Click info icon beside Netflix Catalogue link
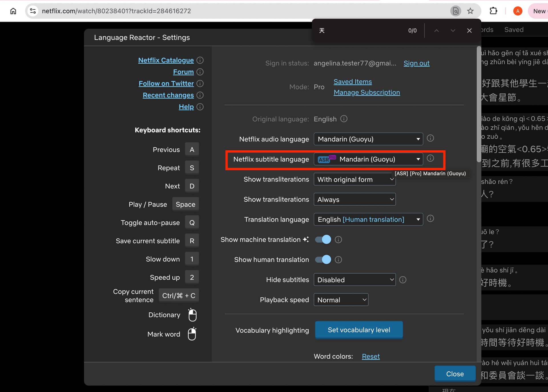Screen dimensions: 548x392 click(x=200, y=60)
